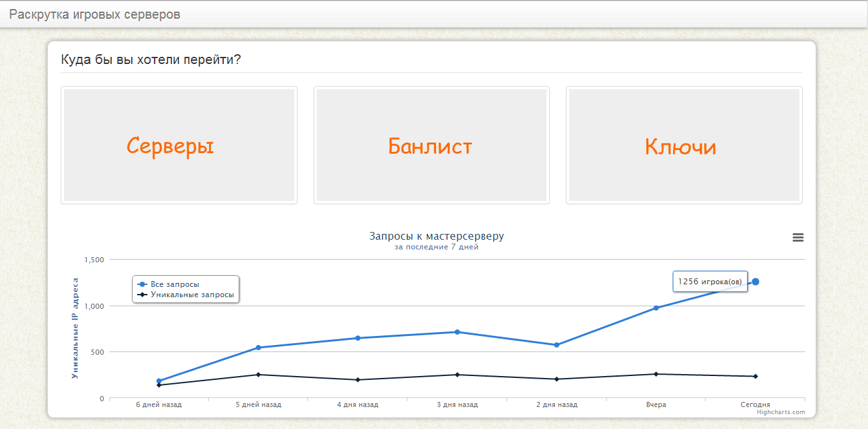
Task: Select the Сегодня dark diamond point
Action: [x=755, y=377]
